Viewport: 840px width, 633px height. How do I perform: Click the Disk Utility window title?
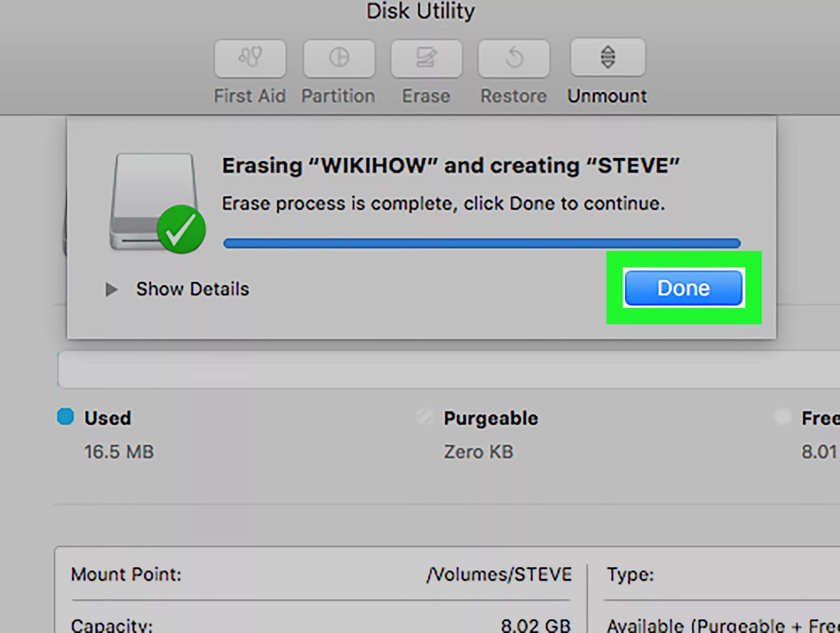click(420, 11)
